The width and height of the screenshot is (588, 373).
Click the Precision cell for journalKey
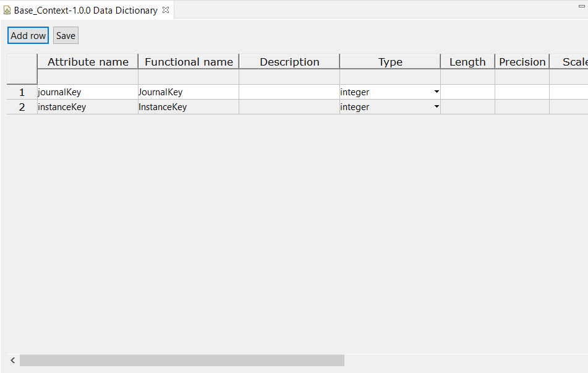pos(522,92)
